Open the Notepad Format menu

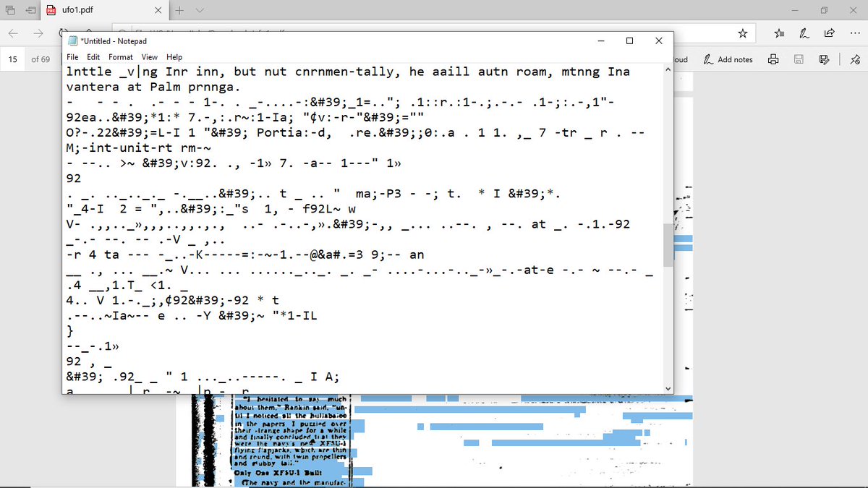[x=121, y=57]
